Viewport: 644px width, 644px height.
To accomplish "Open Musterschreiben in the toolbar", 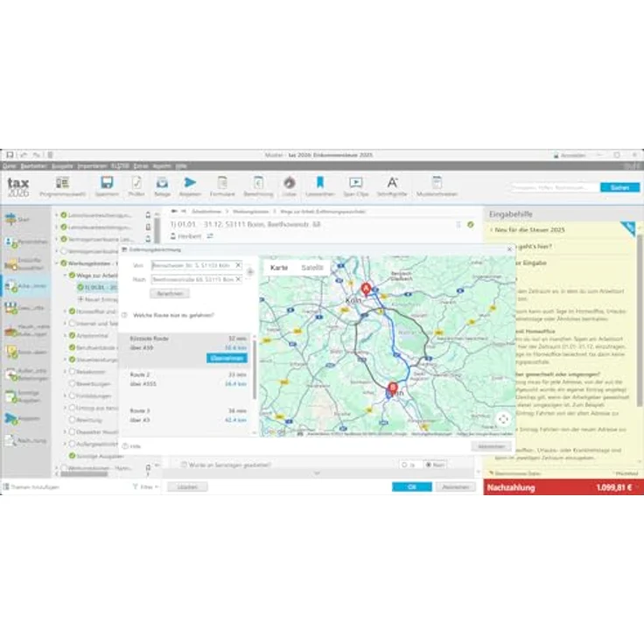I will 437,186.
